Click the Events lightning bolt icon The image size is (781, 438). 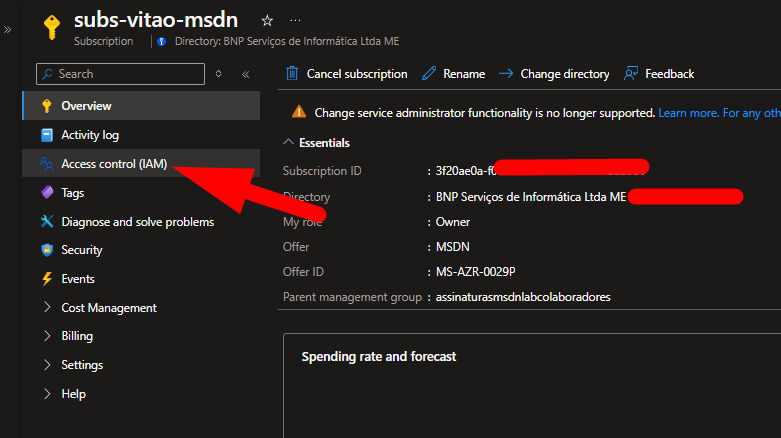pyautogui.click(x=46, y=279)
